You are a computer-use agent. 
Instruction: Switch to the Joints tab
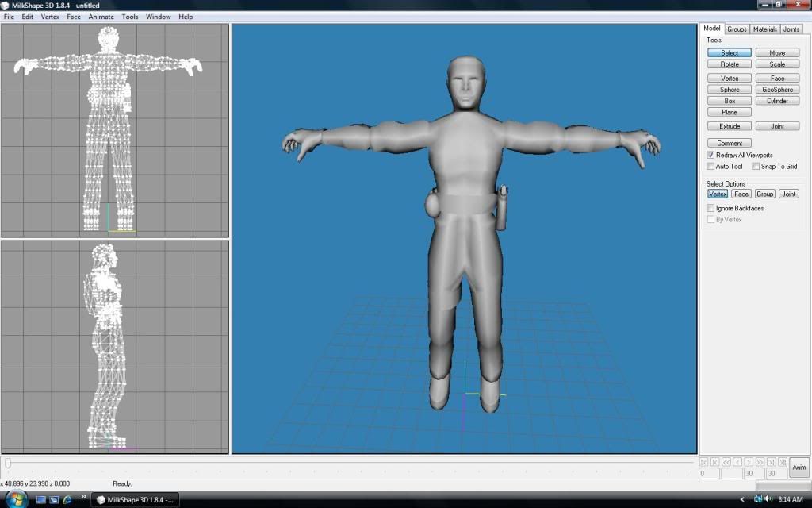coord(791,29)
